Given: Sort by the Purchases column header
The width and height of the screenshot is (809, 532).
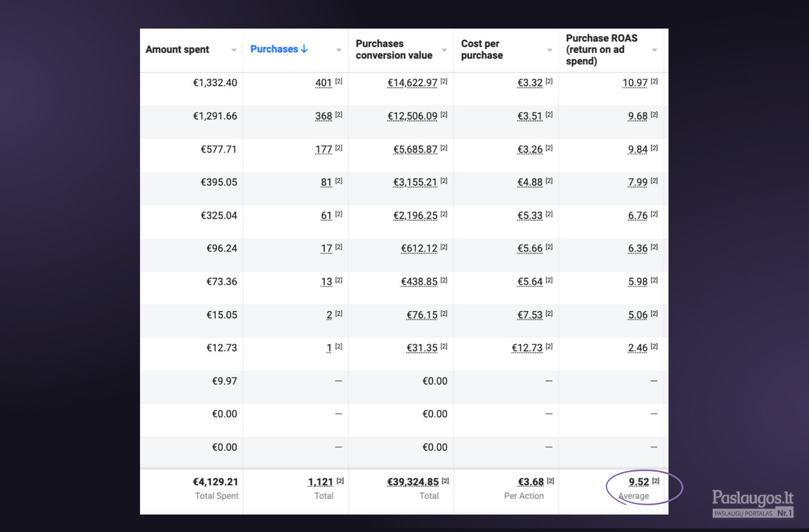Looking at the screenshot, I should tap(274, 49).
